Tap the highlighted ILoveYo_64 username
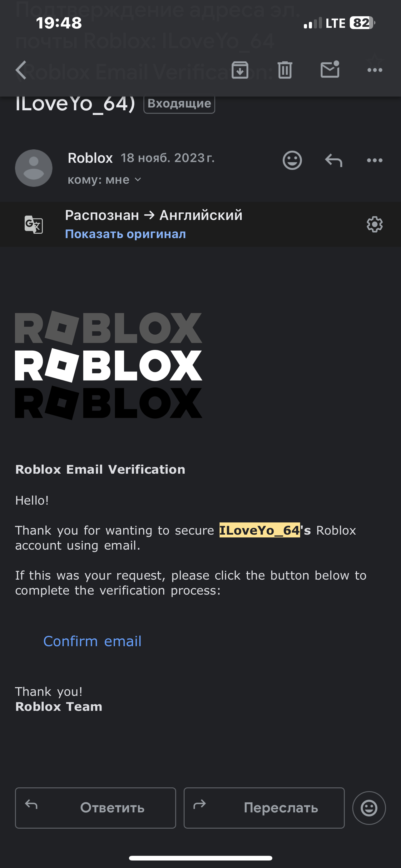This screenshot has width=401, height=868. pos(260,530)
